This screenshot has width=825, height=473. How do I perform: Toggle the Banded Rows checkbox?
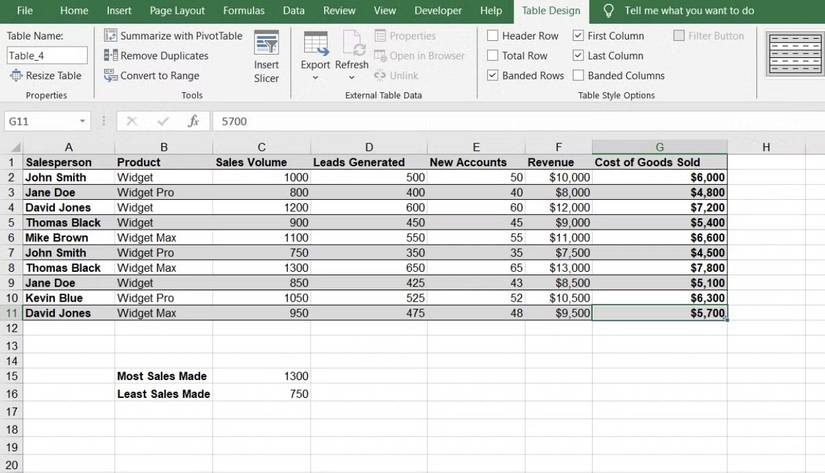coord(493,76)
